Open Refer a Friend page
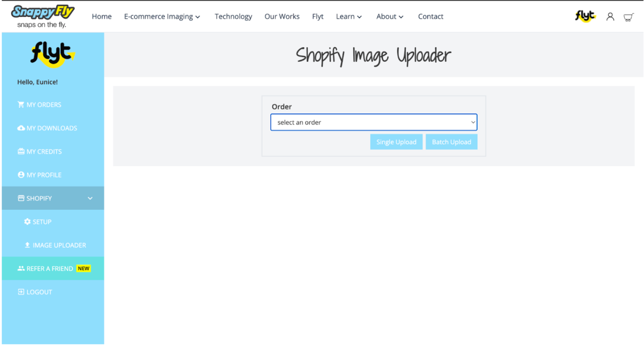 (50, 269)
